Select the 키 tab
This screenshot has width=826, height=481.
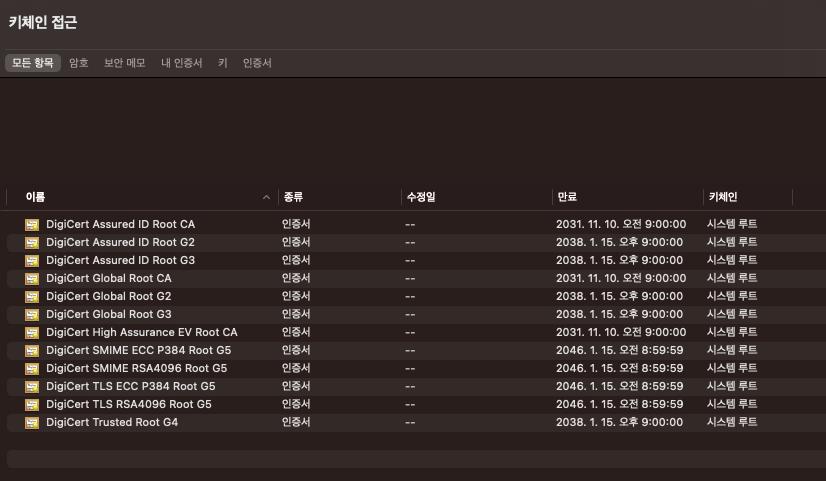tap(223, 63)
